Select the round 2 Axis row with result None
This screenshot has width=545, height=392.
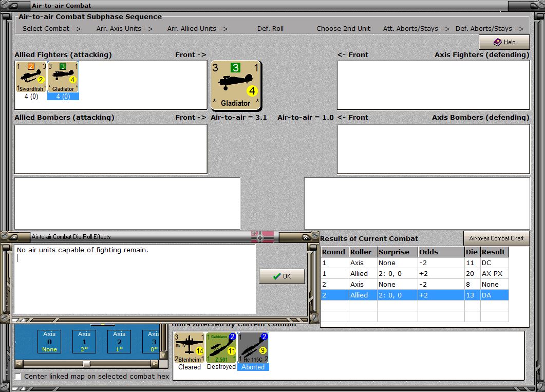415,284
